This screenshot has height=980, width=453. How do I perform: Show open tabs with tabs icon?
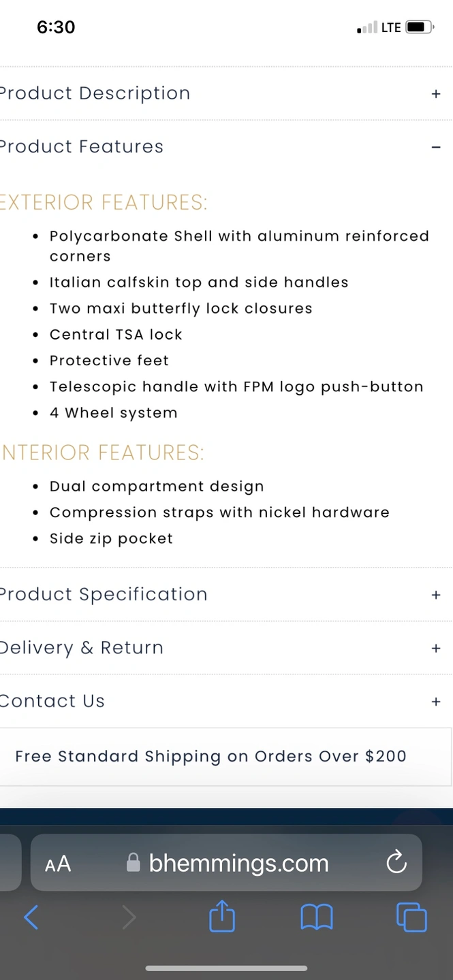[x=411, y=917]
